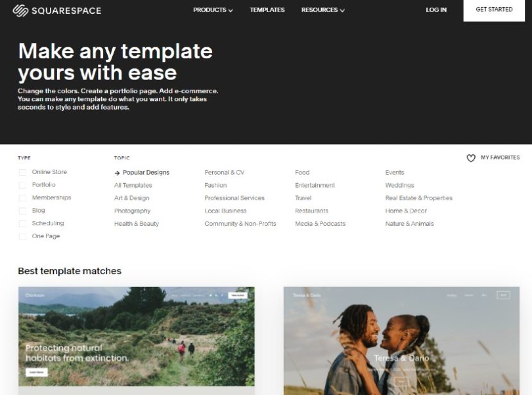Screen dimensions: 532x395
Task: Check the Portfolio filter checkbox
Action: [x=22, y=184]
